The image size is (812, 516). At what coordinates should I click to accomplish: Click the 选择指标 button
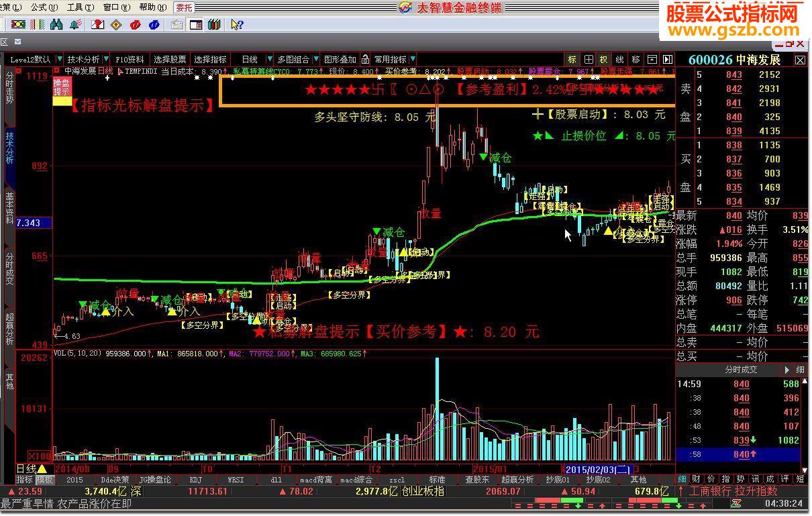point(210,59)
